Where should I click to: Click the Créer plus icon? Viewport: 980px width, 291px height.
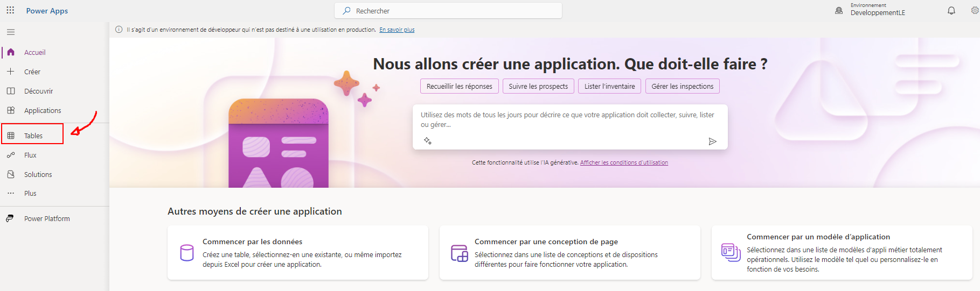(11, 72)
